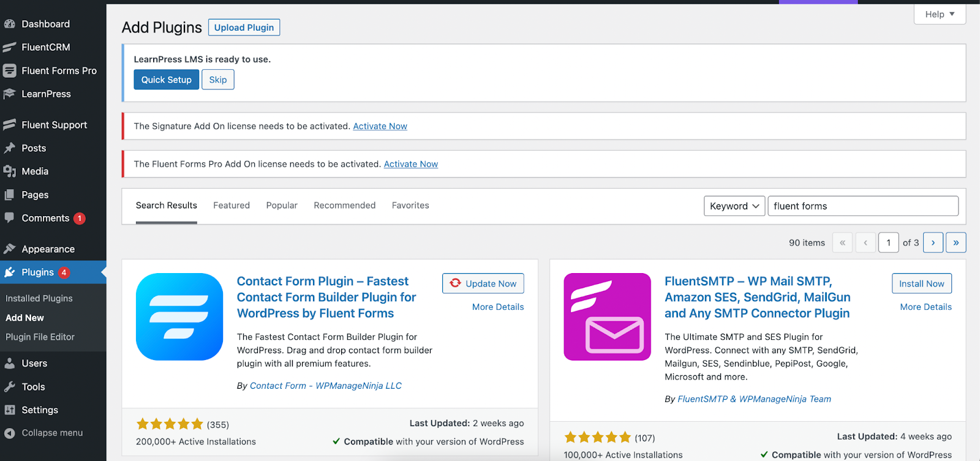Click the "90 items" count text

pos(807,243)
